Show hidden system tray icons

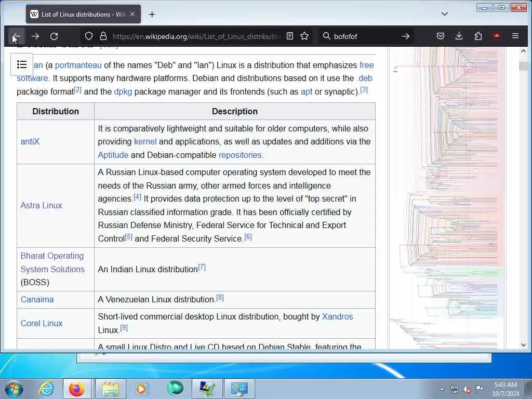pos(442,389)
